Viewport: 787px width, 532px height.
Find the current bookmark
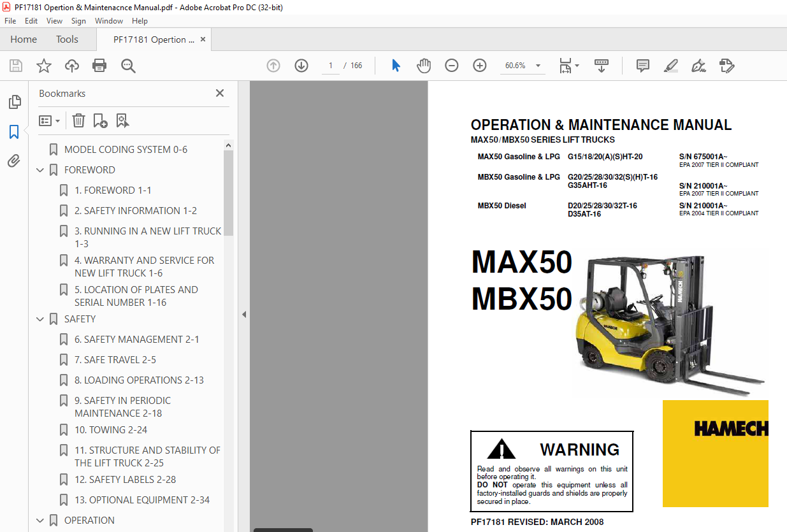(x=122, y=120)
